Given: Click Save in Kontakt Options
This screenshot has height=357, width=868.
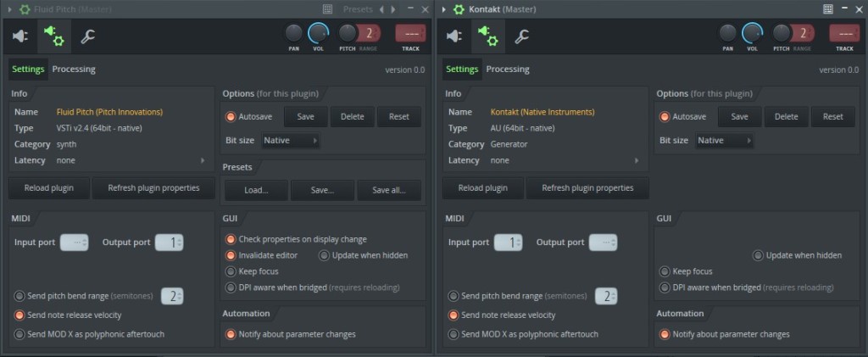Looking at the screenshot, I should [739, 117].
